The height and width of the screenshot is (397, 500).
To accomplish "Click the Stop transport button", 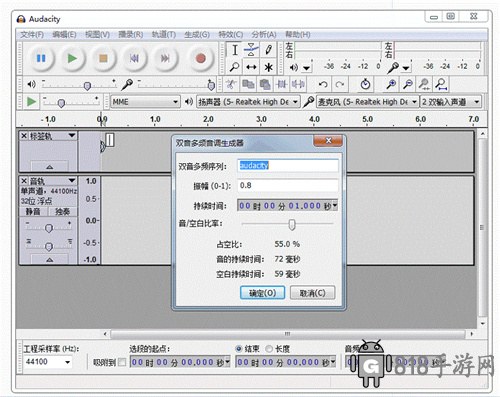I will click(103, 59).
